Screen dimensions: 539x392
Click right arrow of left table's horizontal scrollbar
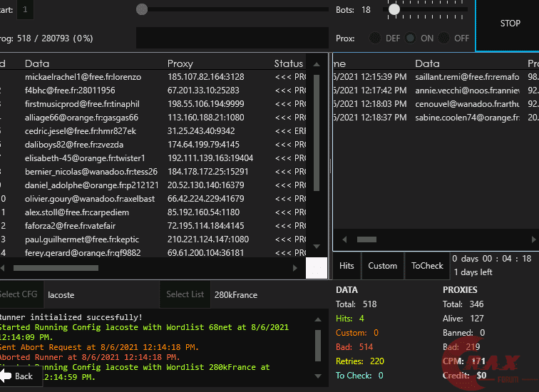click(295, 268)
